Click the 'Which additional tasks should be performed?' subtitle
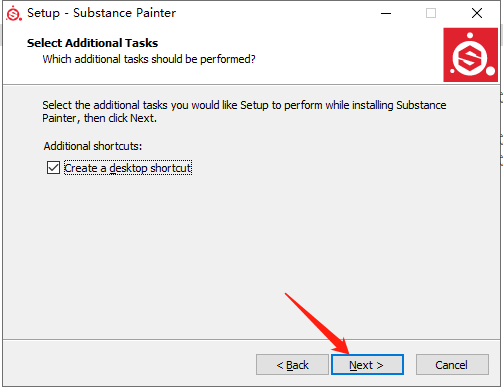 point(149,59)
